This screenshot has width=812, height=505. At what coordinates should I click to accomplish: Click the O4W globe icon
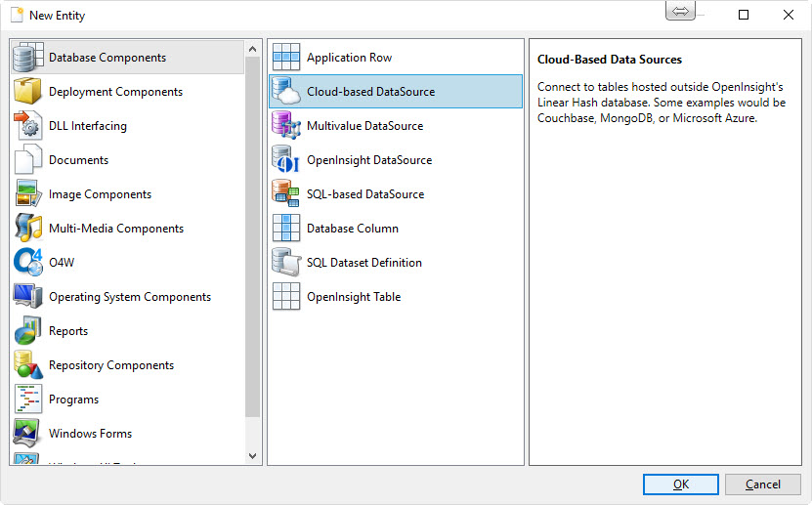pos(28,262)
